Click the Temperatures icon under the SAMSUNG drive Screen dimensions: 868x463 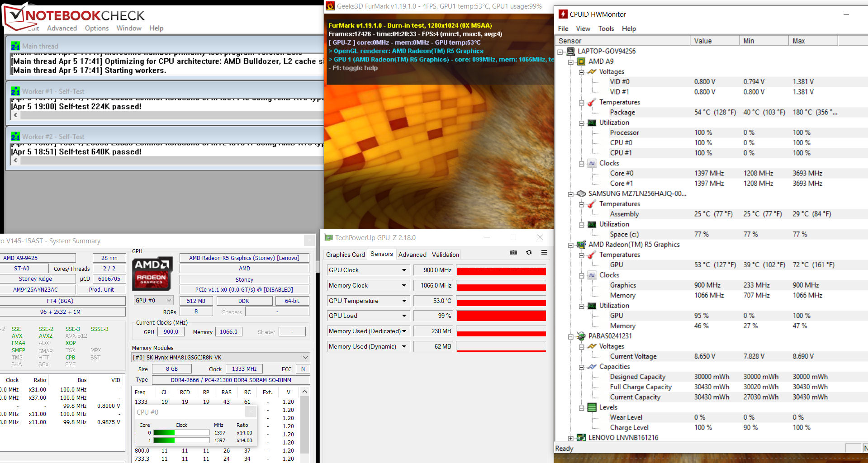coord(592,204)
